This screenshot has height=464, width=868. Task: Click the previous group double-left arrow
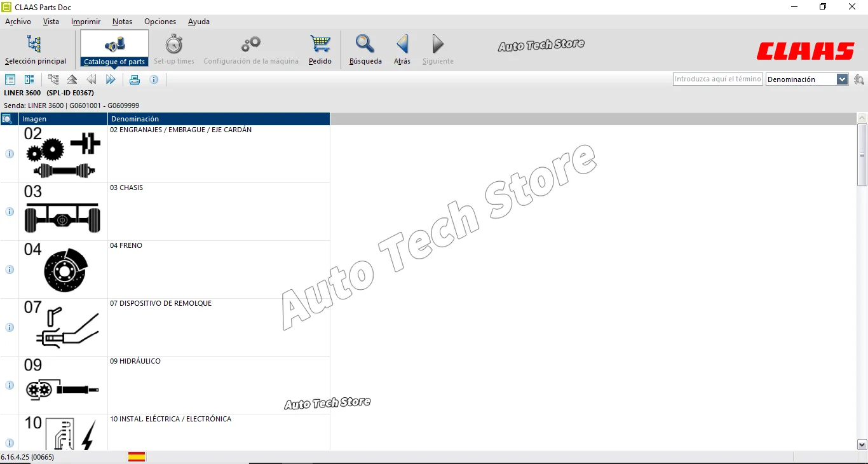tap(92, 79)
